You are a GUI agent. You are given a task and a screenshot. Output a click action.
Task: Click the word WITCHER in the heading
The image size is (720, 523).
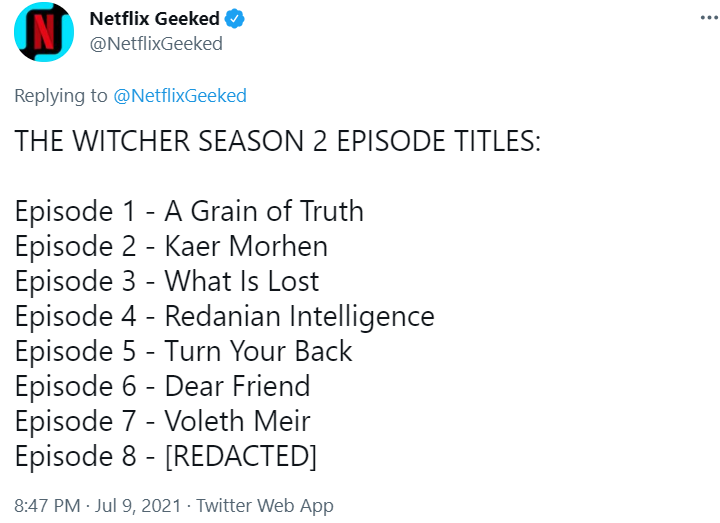coord(131,141)
